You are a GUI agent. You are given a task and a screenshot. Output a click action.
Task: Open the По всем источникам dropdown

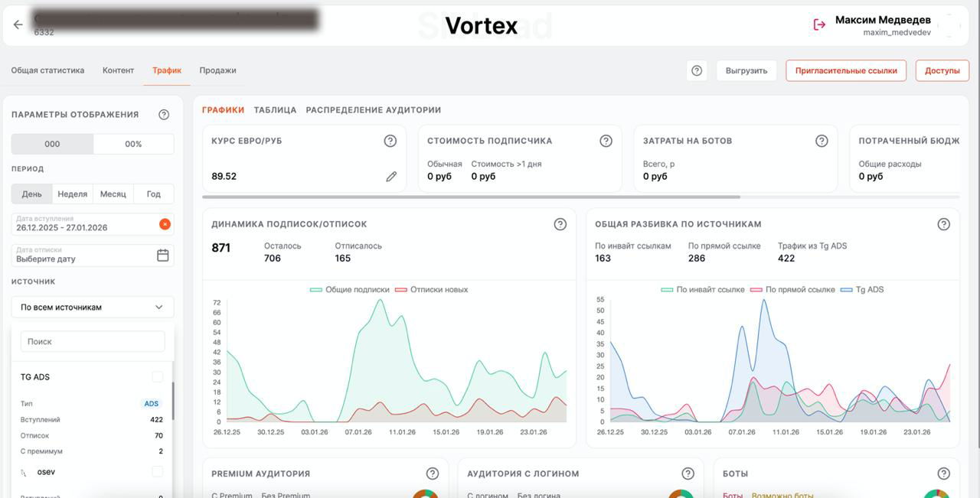92,306
